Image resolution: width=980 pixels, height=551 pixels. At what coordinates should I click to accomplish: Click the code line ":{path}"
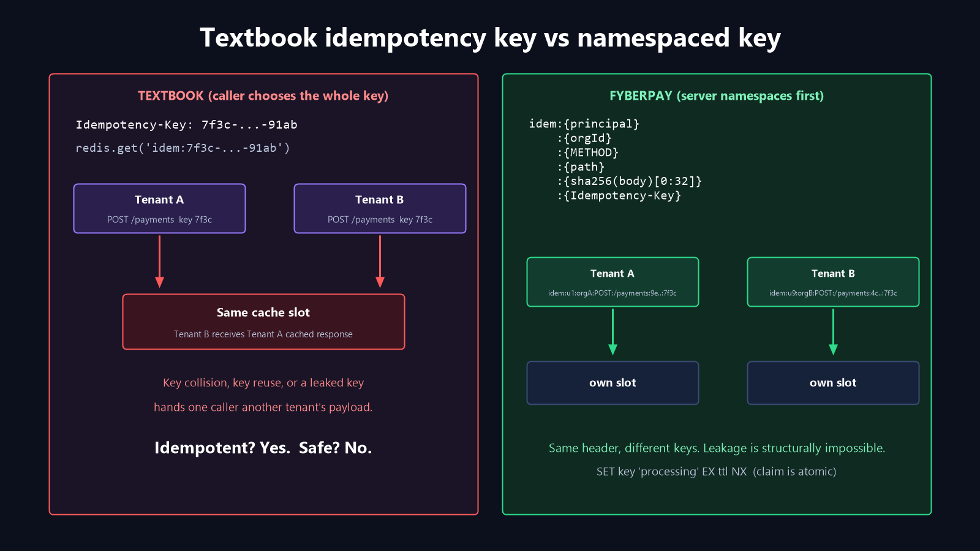tap(581, 167)
